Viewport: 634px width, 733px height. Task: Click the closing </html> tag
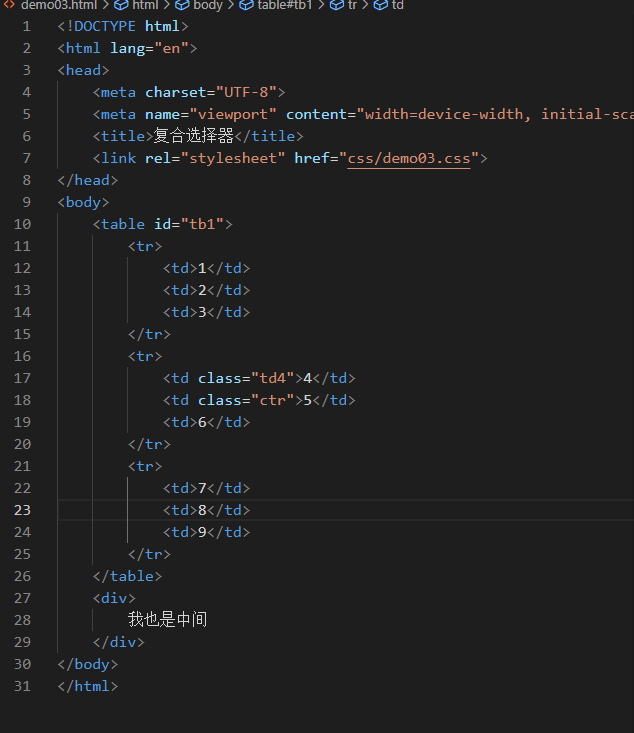(x=88, y=685)
